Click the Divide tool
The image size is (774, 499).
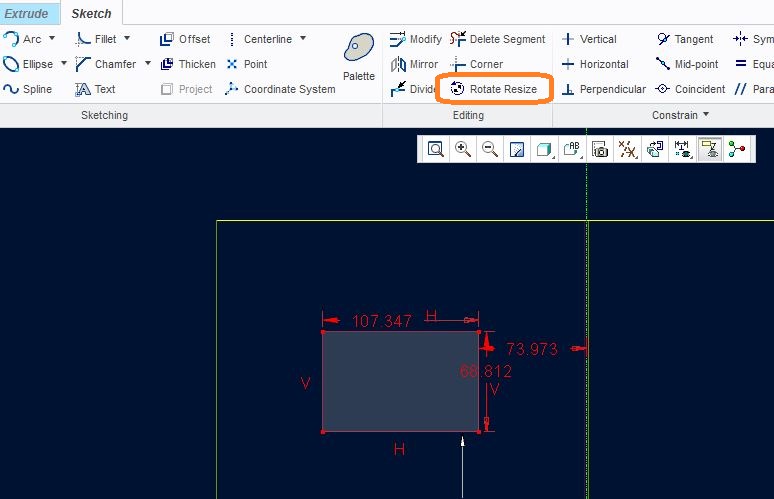tap(412, 89)
